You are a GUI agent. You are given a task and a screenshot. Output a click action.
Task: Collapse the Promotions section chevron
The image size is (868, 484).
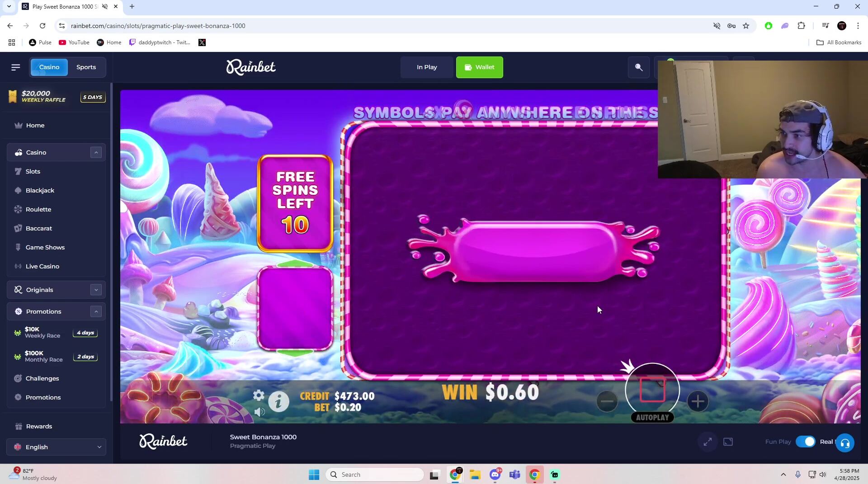click(x=96, y=312)
